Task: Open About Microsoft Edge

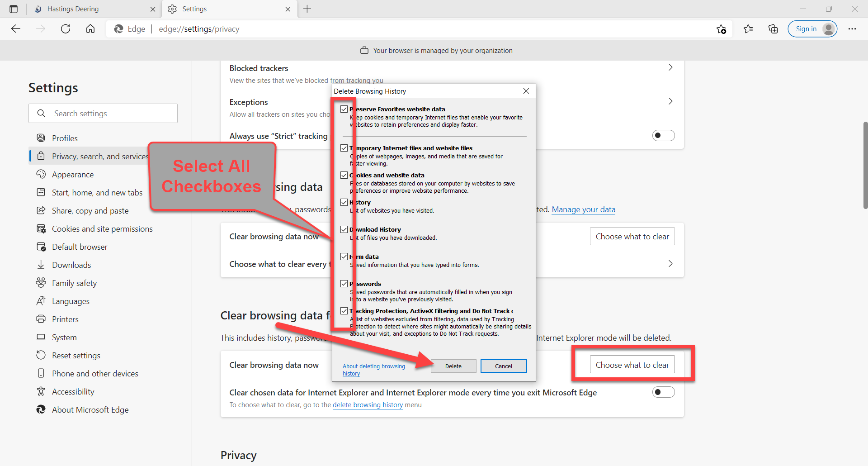Action: [90, 409]
